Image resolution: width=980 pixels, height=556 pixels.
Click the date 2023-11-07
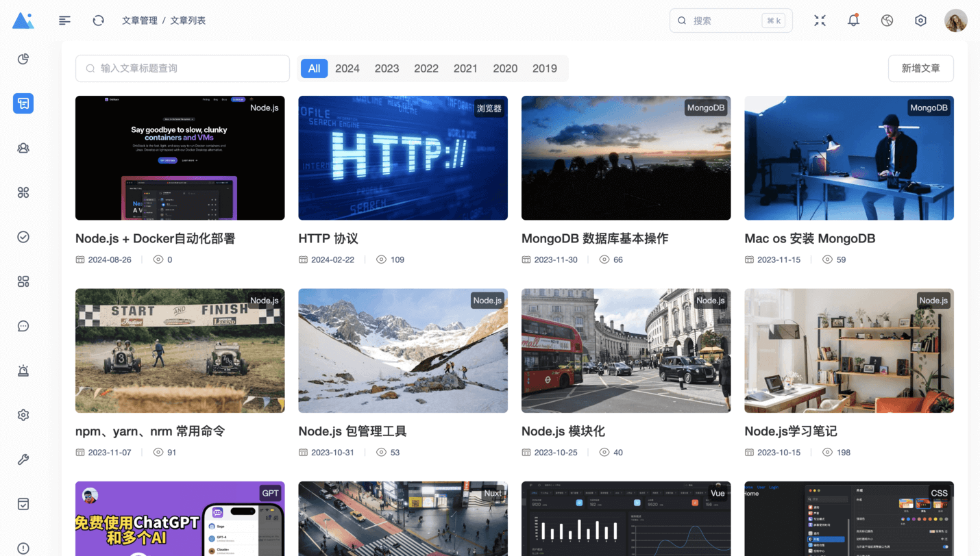110,452
